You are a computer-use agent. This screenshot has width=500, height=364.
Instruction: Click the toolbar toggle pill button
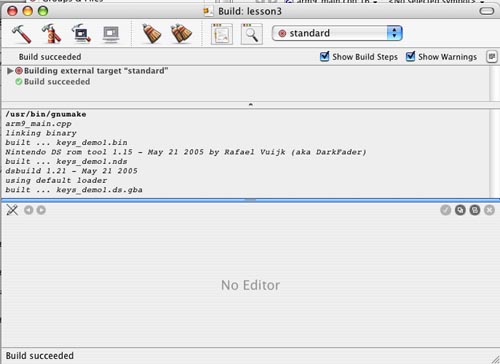(x=487, y=11)
